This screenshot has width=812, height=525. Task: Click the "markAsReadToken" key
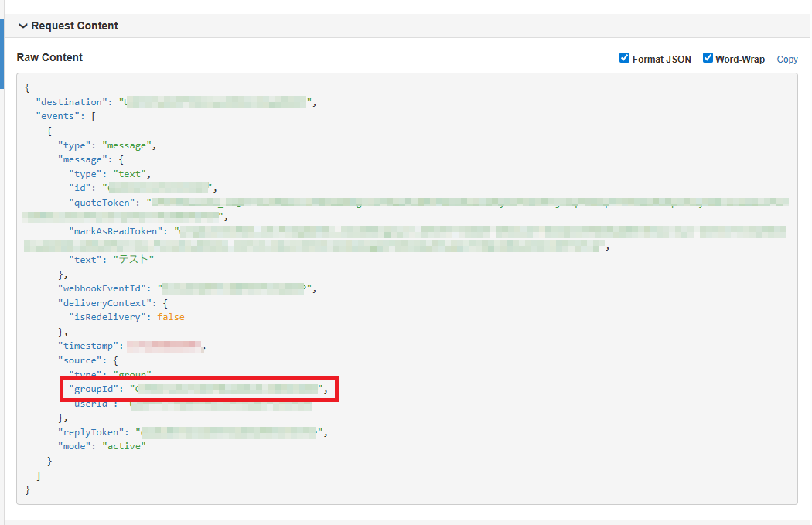click(118, 231)
